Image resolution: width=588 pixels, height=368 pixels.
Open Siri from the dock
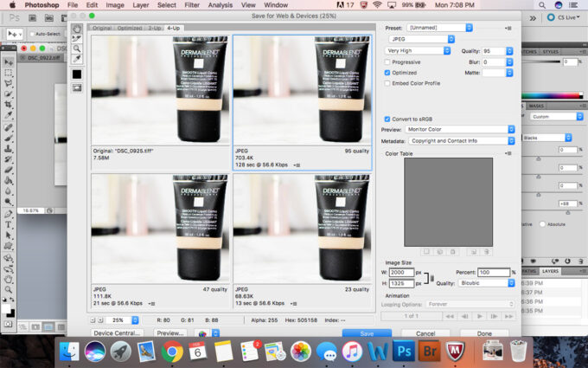95,351
